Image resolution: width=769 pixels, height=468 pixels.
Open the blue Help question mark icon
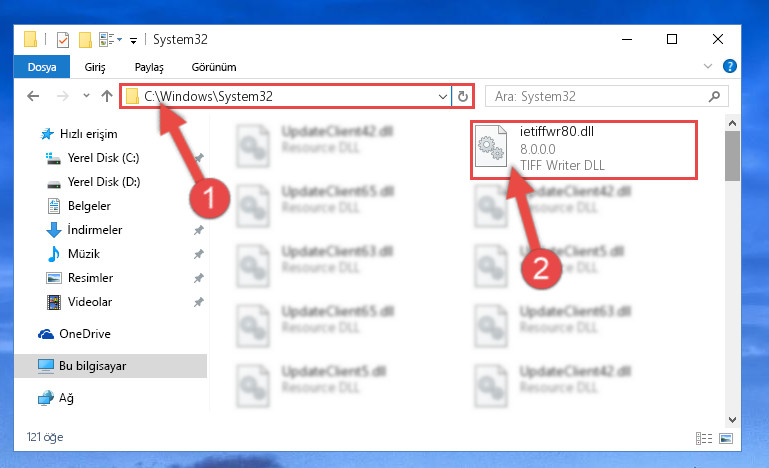(729, 66)
